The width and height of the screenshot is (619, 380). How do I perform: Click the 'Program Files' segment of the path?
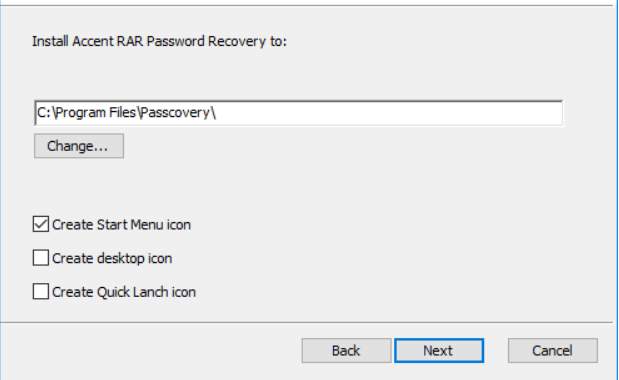[96, 113]
